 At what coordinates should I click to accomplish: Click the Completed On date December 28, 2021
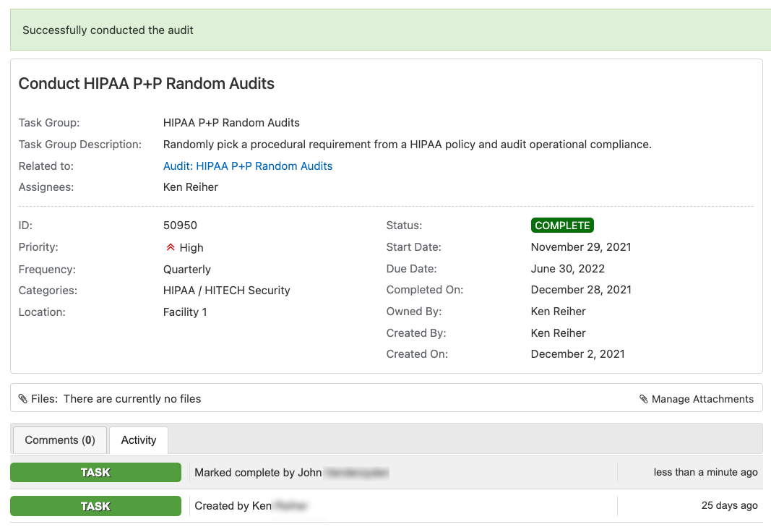[x=581, y=290]
